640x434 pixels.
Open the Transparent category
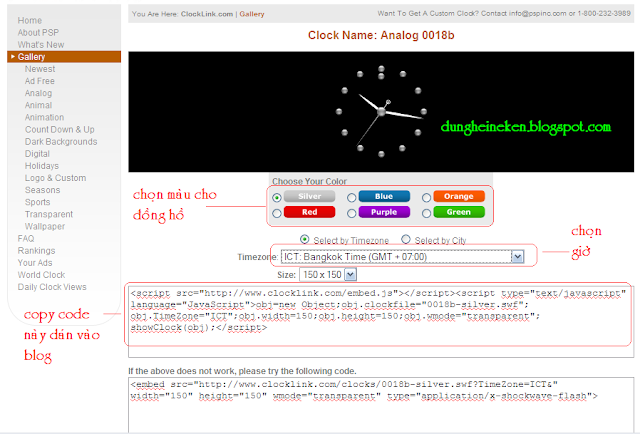[x=49, y=214]
